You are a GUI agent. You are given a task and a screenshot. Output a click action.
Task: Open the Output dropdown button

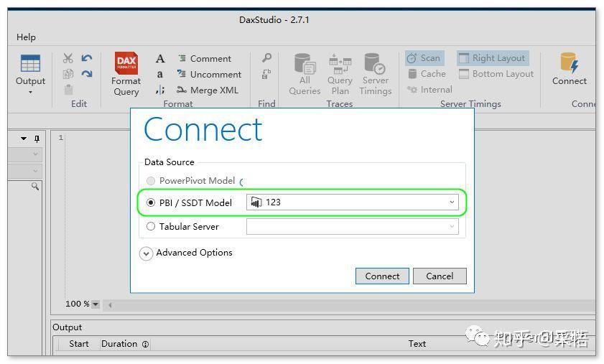[x=30, y=75]
